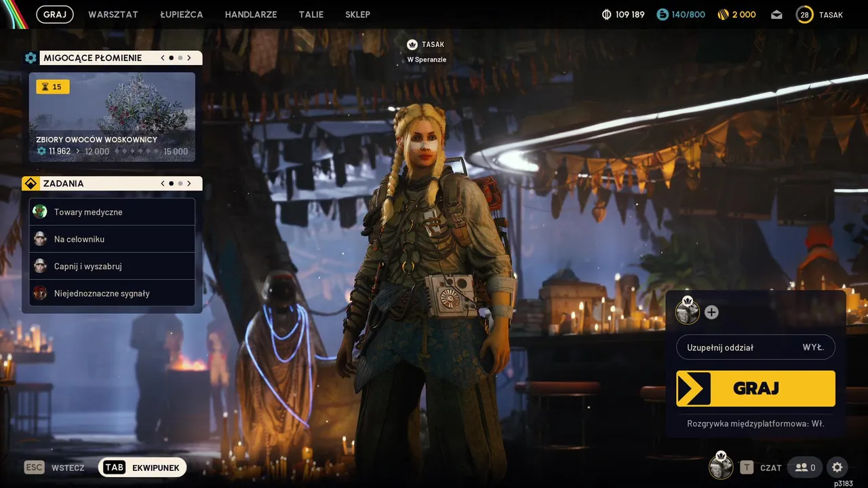Open the ZBIORY OWOCÓW WOSKOWNICY event card
The height and width of the screenshot is (488, 868).
pos(112,117)
